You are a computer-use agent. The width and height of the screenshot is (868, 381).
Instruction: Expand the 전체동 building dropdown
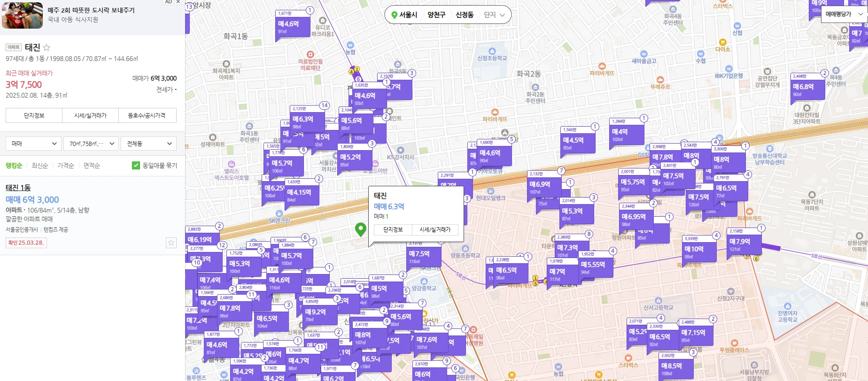click(x=148, y=144)
